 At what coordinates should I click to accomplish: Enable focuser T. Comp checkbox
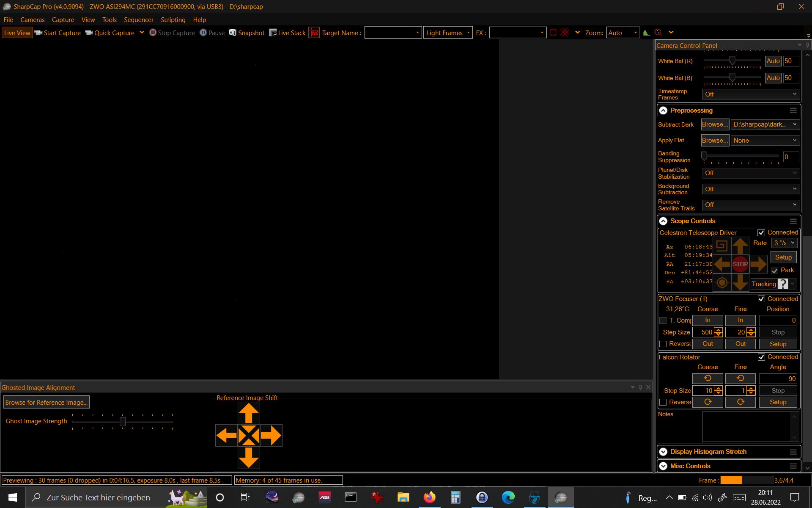pos(663,320)
